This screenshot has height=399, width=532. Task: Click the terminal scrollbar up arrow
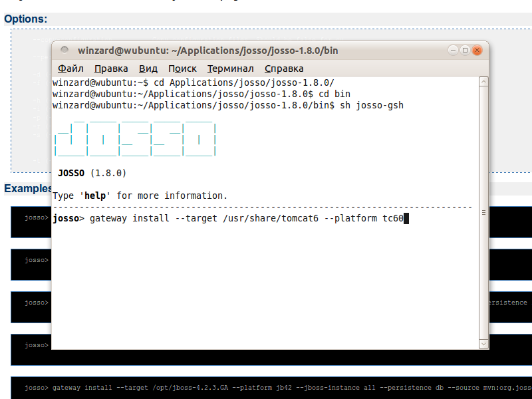click(x=484, y=82)
